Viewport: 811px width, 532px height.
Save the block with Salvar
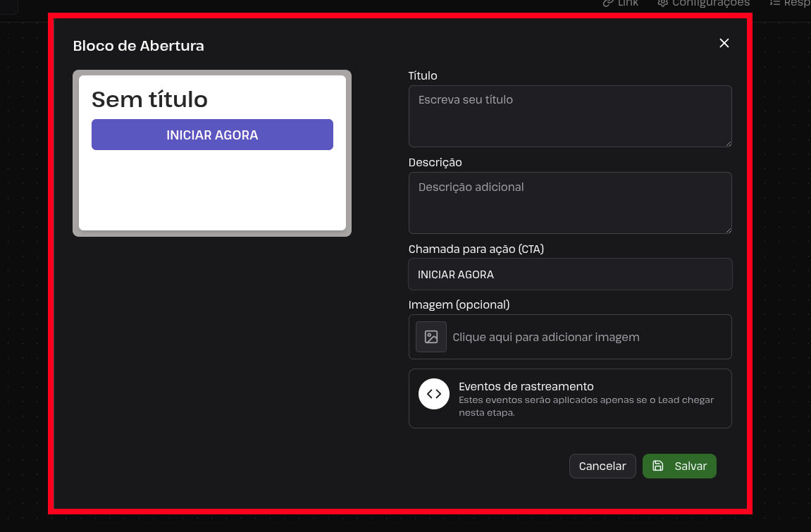click(679, 466)
